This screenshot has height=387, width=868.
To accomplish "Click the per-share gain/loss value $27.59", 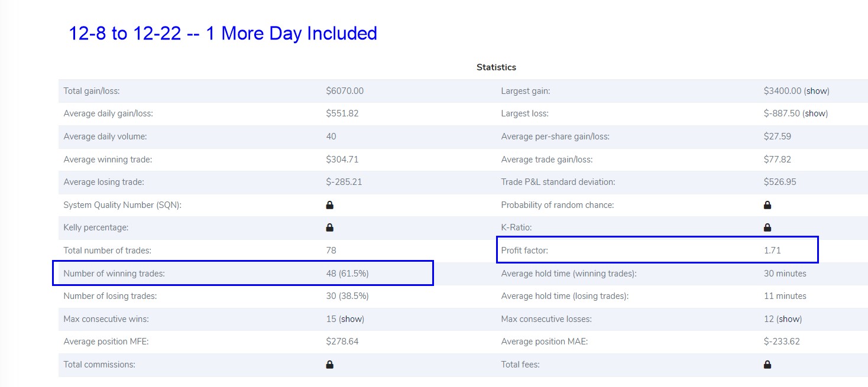I will click(778, 136).
